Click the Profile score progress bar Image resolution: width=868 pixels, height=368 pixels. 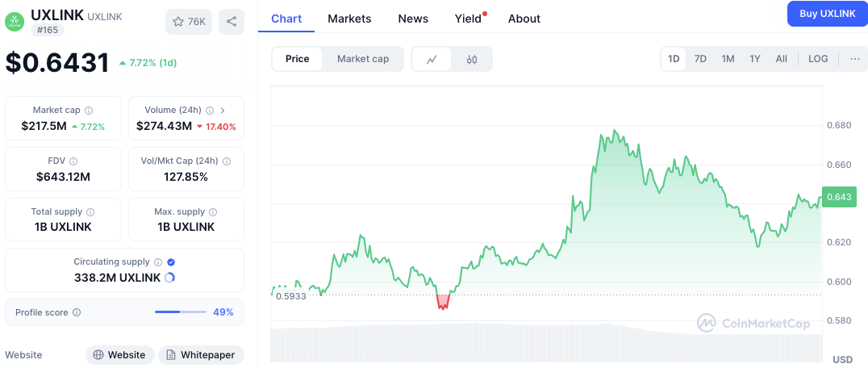coord(181,312)
